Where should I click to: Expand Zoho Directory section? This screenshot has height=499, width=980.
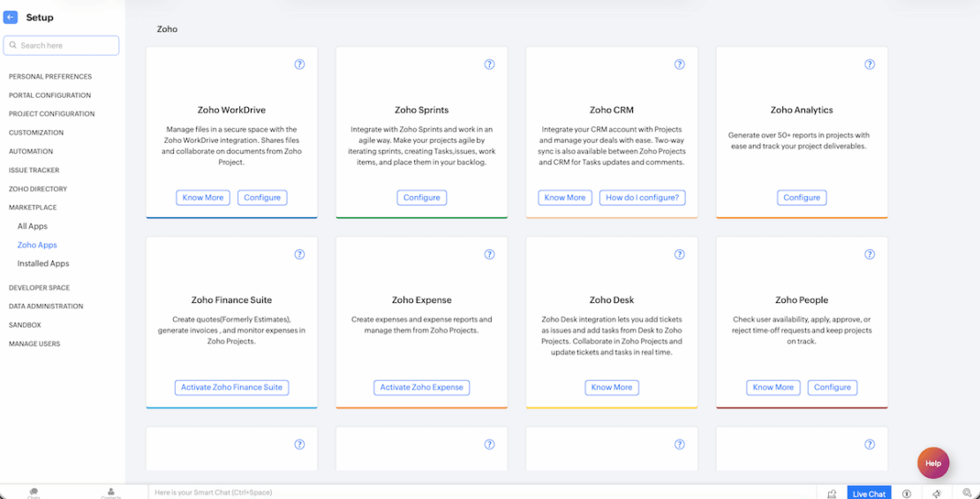click(38, 189)
